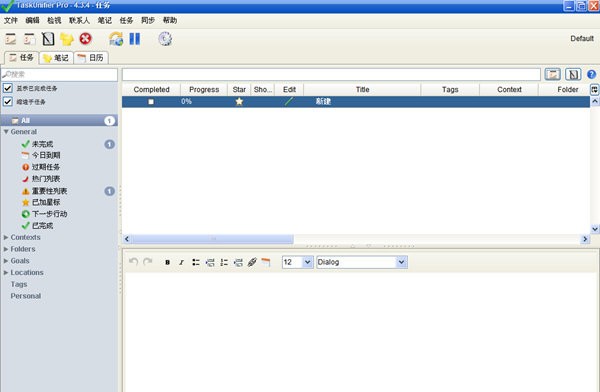Insert a hyperlink with the link icon
600x392 pixels.
coord(252,262)
